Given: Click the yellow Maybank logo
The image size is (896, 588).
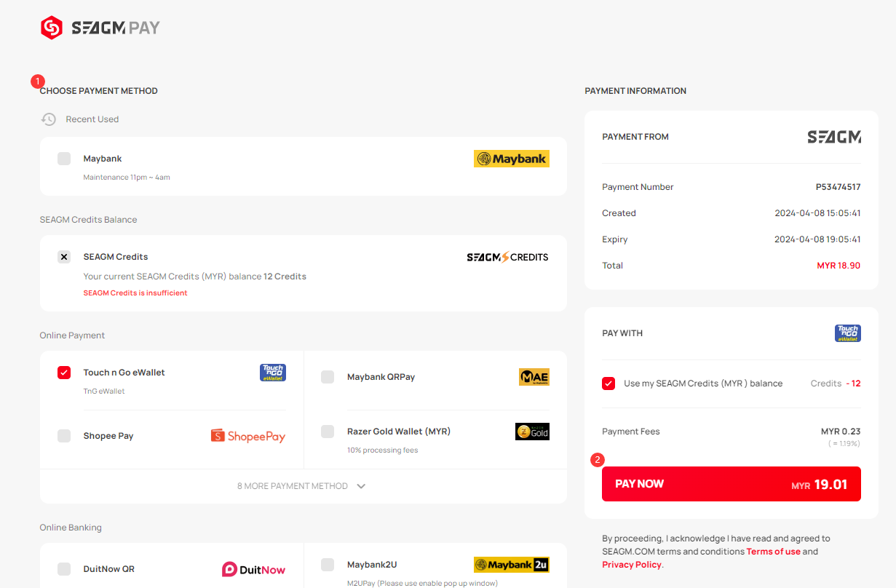Looking at the screenshot, I should [512, 159].
